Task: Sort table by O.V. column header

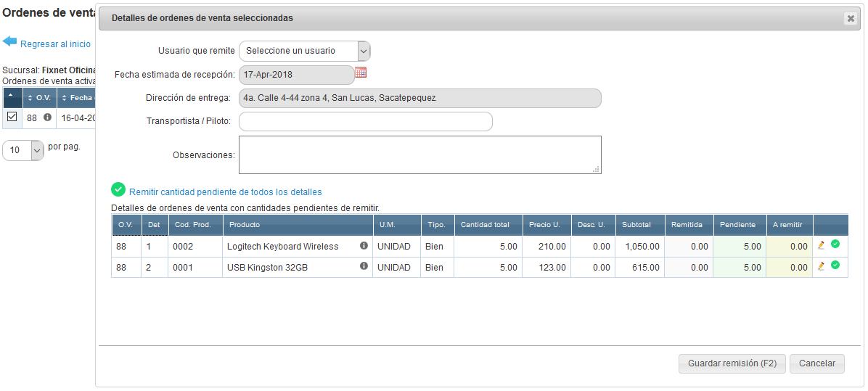Action: [x=39, y=98]
